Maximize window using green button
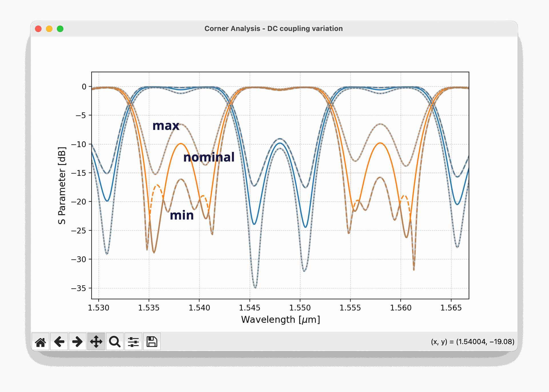The image size is (549, 392). (60, 29)
